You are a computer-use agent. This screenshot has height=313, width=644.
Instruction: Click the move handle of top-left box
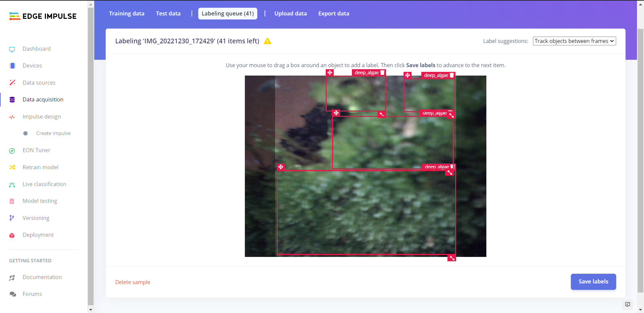330,73
